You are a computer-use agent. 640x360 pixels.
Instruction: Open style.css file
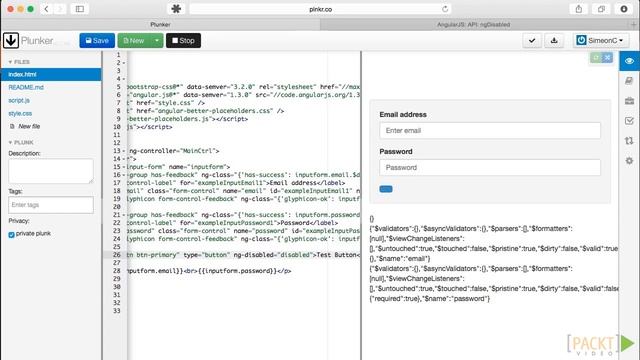pos(20,113)
